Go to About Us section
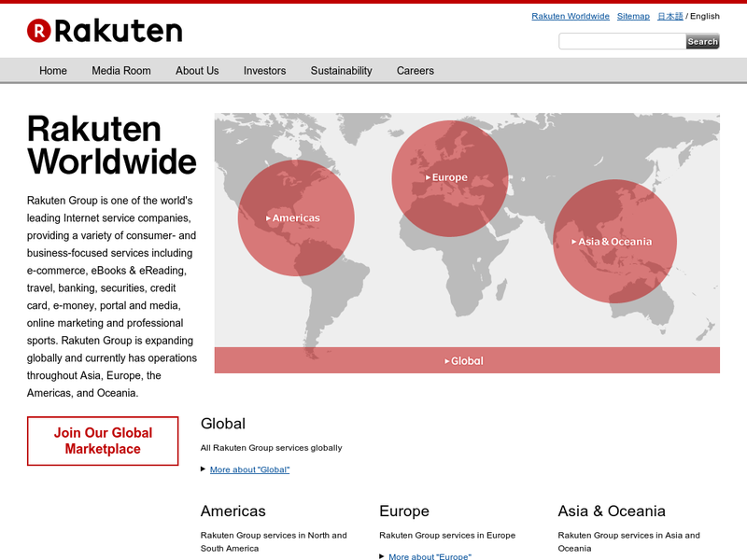747x560 pixels. tap(197, 71)
